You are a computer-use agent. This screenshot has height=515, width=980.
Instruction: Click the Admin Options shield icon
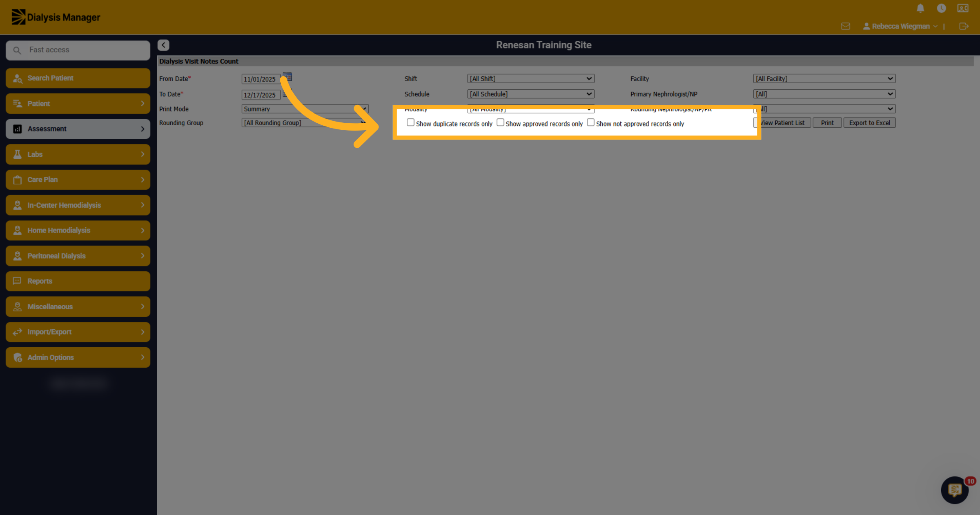pos(18,357)
